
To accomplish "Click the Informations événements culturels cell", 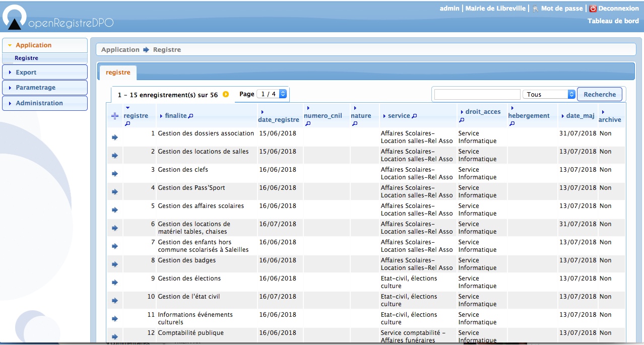I will pos(196,318).
